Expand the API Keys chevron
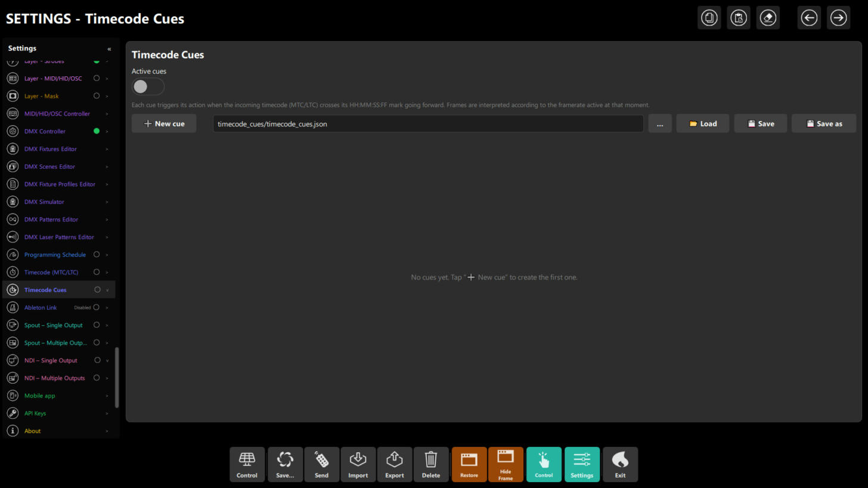 click(107, 414)
